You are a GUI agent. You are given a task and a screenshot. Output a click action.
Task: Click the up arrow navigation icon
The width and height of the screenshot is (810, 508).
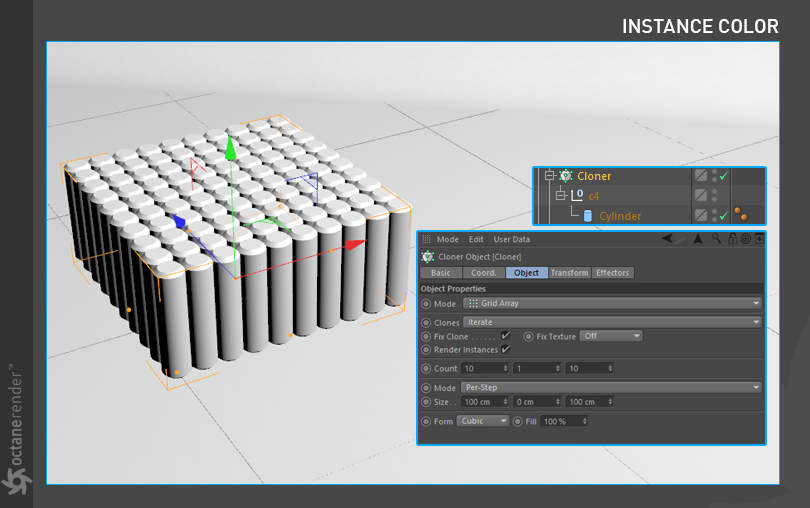pyautogui.click(x=698, y=239)
